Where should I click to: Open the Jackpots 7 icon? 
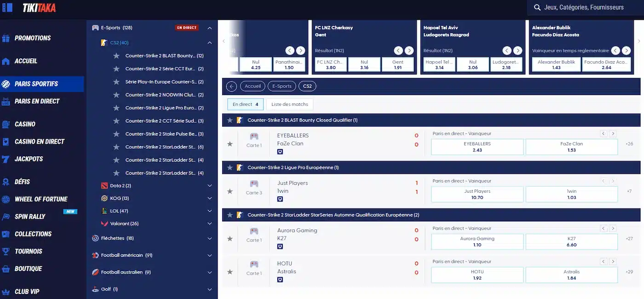pos(6,159)
